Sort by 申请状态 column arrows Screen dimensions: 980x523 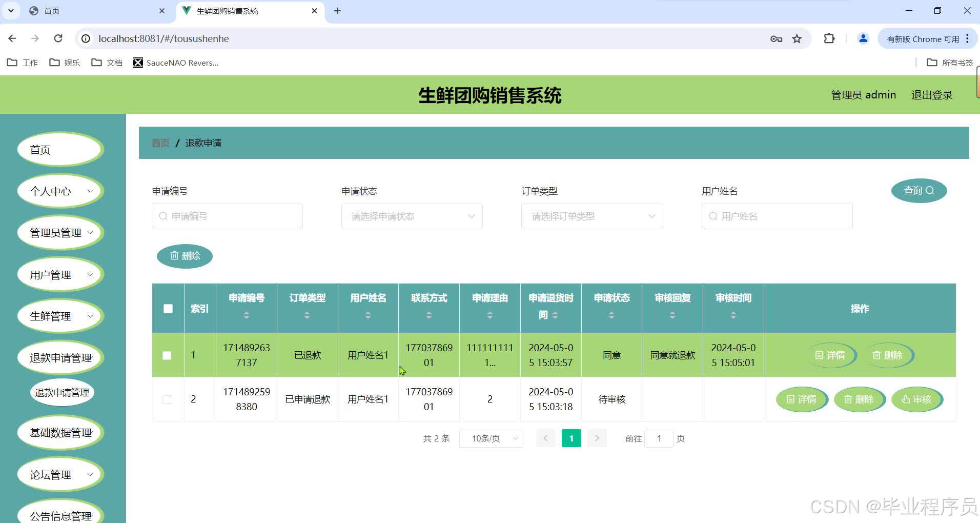(611, 315)
